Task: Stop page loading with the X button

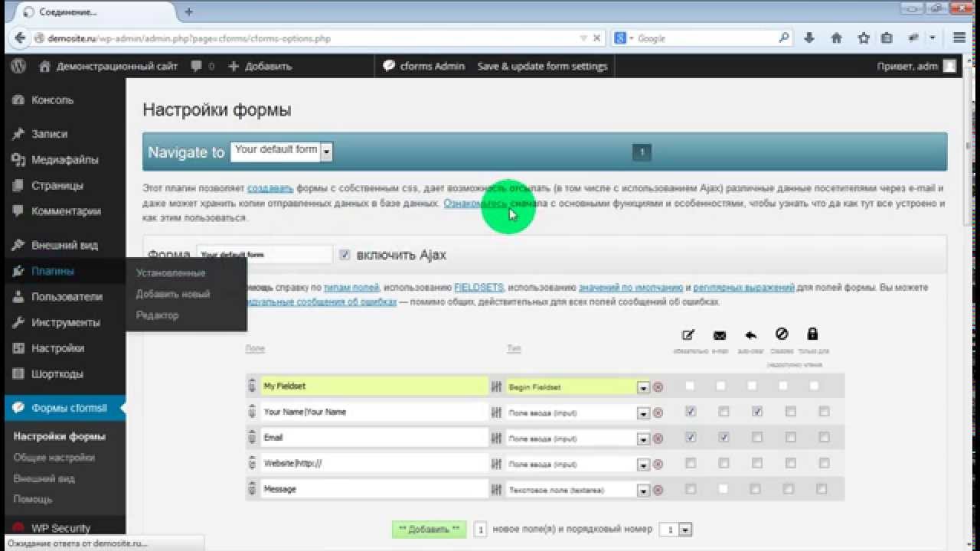Action: tap(597, 37)
